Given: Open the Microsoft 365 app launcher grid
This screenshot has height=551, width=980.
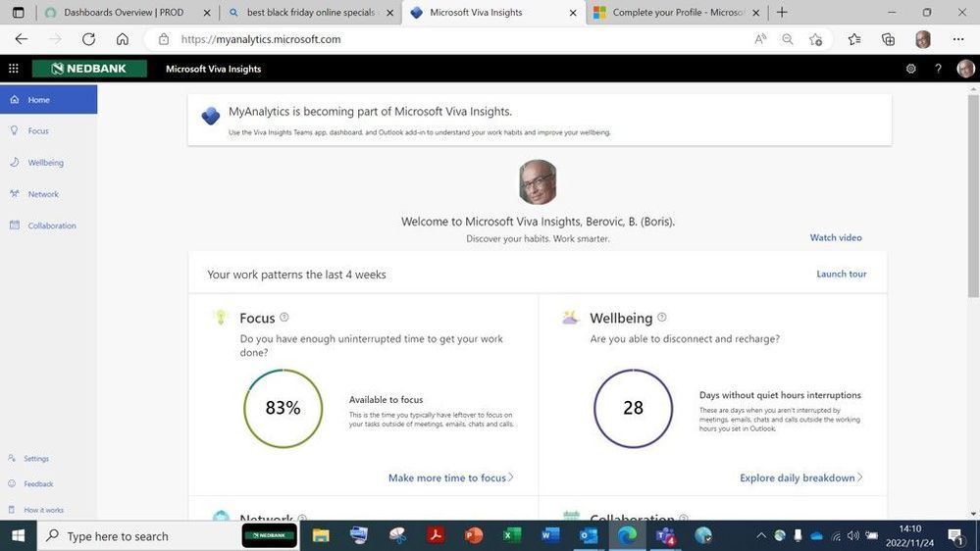Looking at the screenshot, I should point(13,69).
